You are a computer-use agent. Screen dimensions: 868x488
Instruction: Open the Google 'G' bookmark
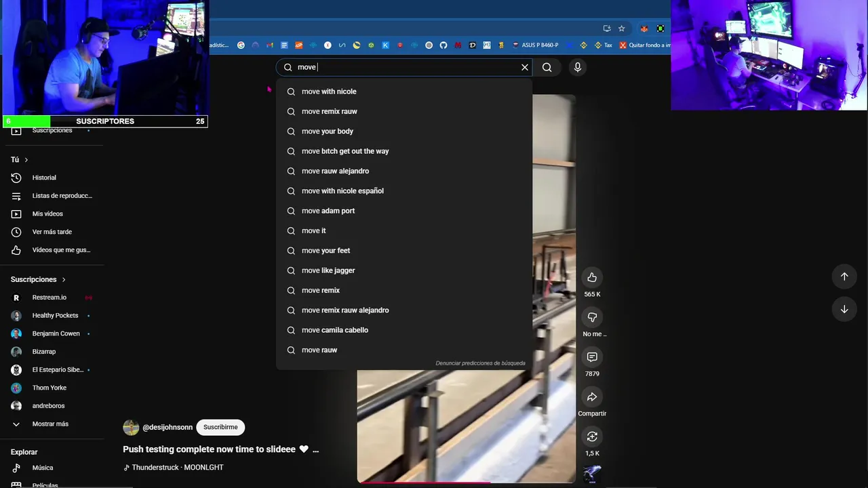coord(241,45)
